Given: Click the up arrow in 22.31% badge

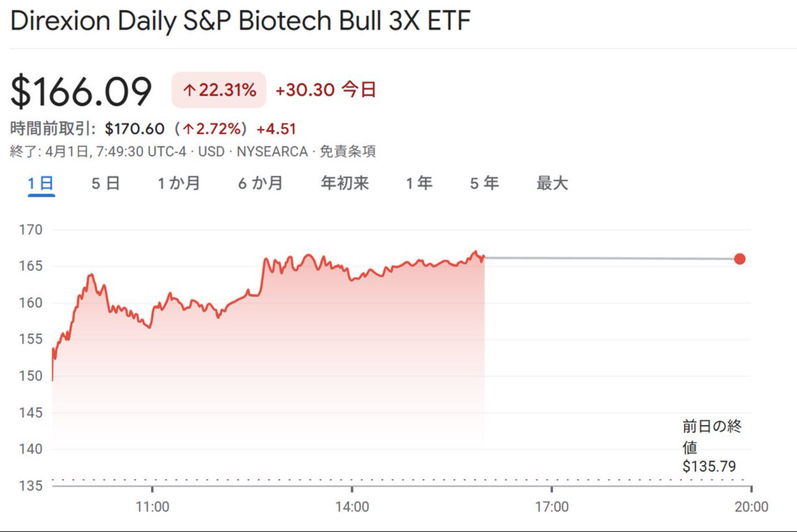Looking at the screenshot, I should tap(189, 90).
